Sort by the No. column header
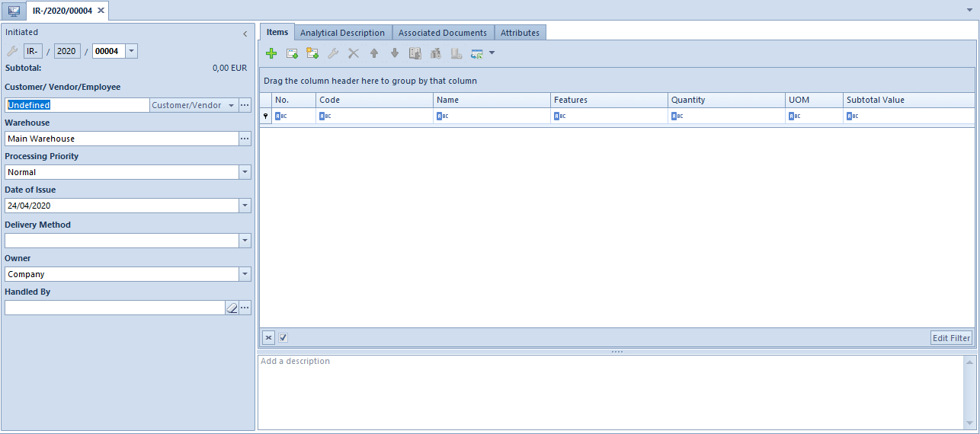The image size is (980, 434). [294, 100]
